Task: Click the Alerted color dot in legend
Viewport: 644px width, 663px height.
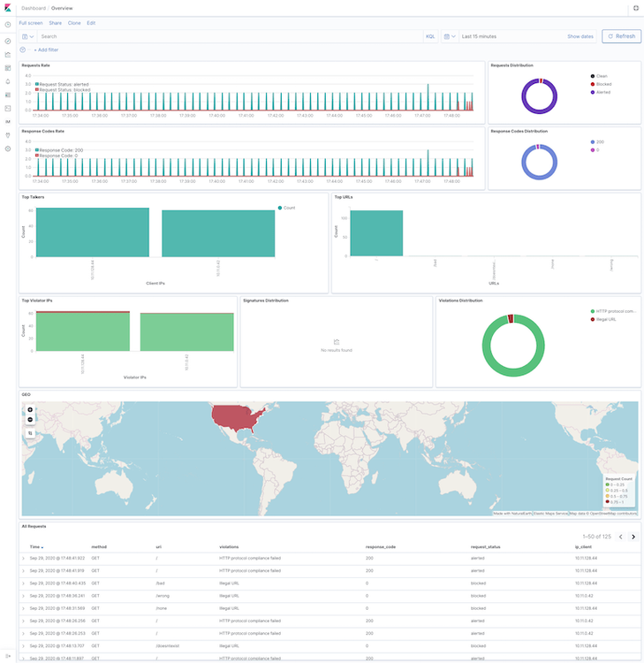Action: coord(592,92)
